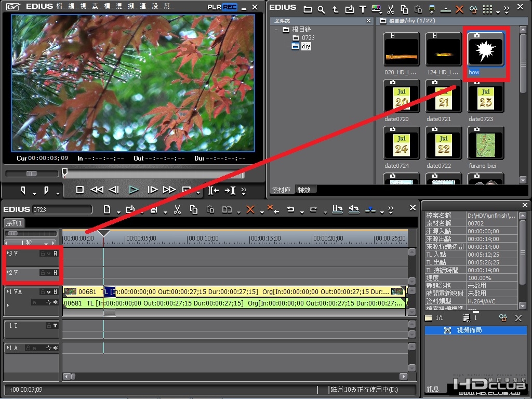Click the fast forward button
The width and height of the screenshot is (532, 399).
[x=169, y=190]
